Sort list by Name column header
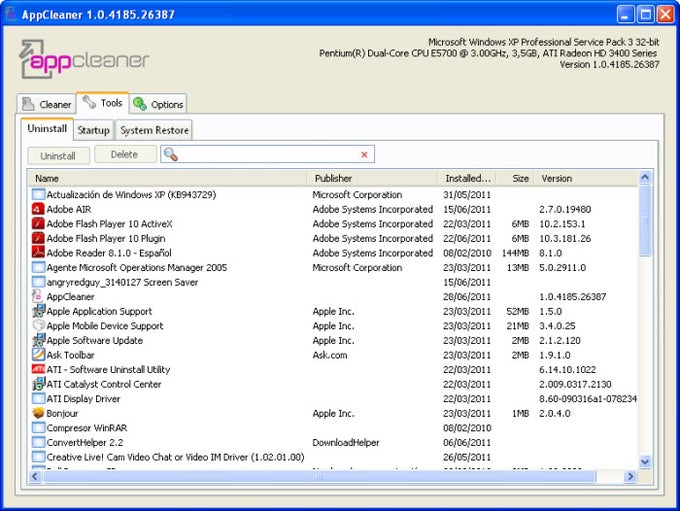680x511 pixels. click(x=167, y=178)
